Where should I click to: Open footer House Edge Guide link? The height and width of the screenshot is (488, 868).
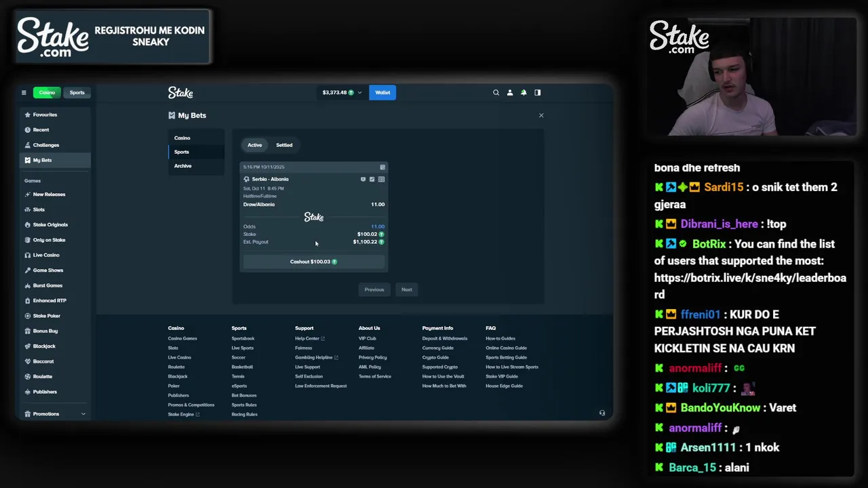(504, 386)
